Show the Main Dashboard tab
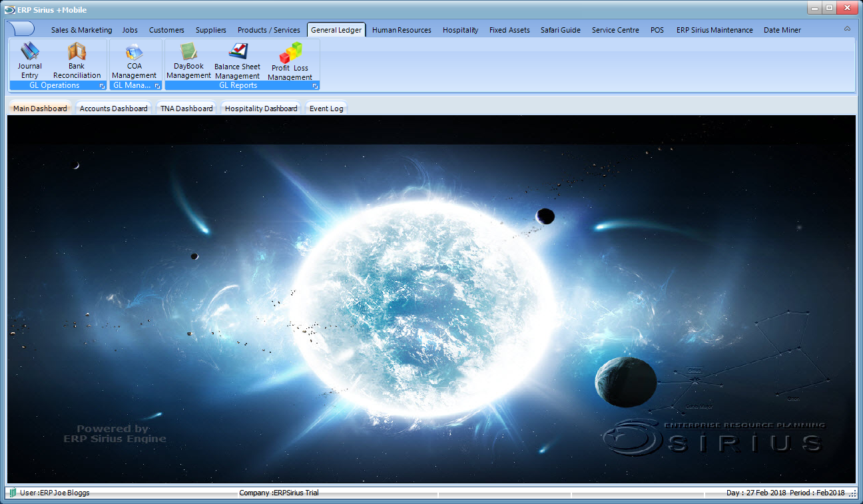863x504 pixels. [40, 109]
